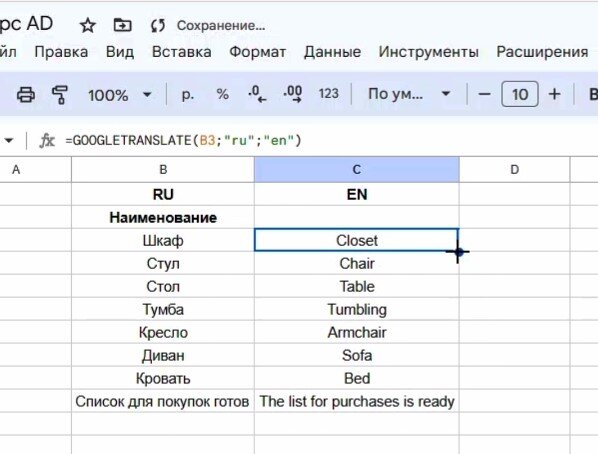
Task: Open the Инструменты menu
Action: coord(428,52)
